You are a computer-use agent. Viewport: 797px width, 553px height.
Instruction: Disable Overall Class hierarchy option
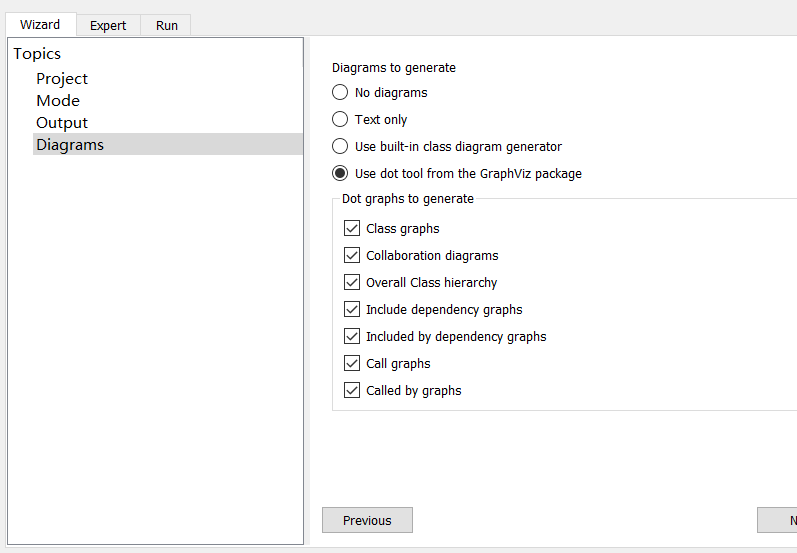[352, 283]
